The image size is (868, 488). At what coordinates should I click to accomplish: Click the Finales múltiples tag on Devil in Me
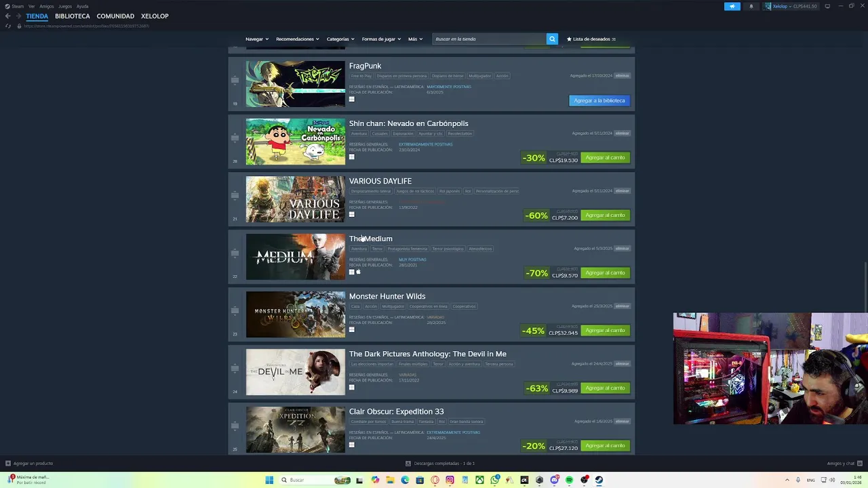click(413, 364)
